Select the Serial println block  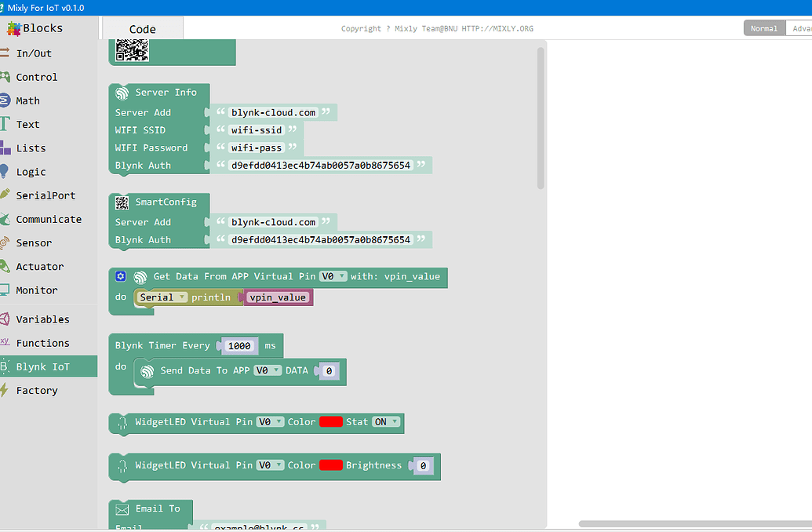[x=211, y=297]
